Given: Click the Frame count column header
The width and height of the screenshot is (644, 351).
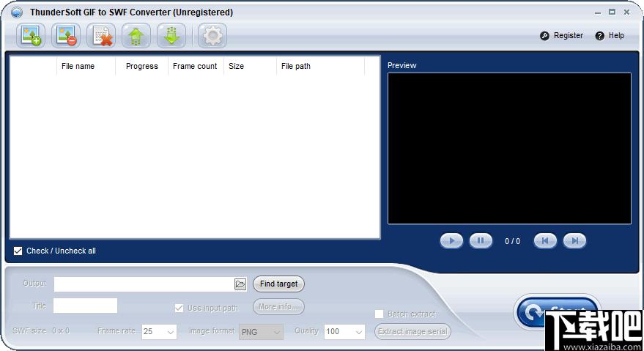Looking at the screenshot, I should click(195, 66).
